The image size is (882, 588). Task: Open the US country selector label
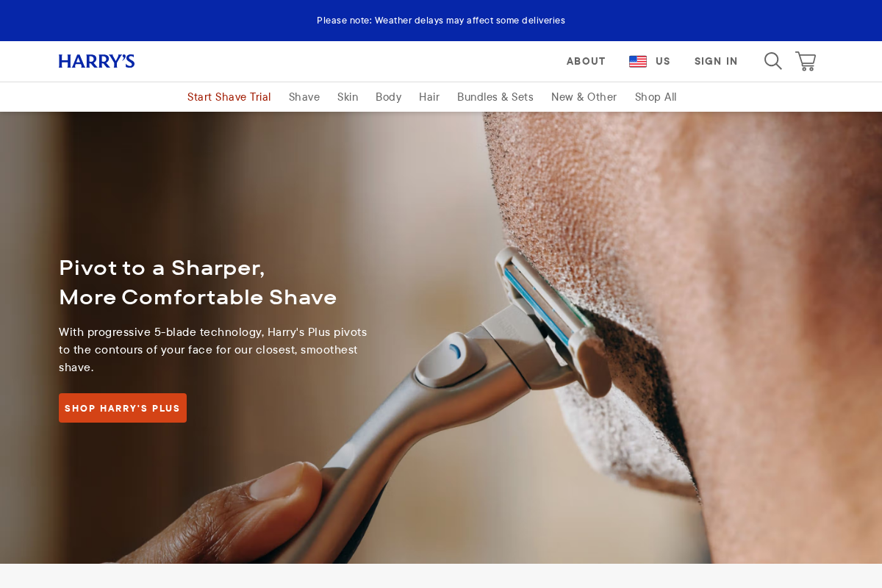(663, 62)
